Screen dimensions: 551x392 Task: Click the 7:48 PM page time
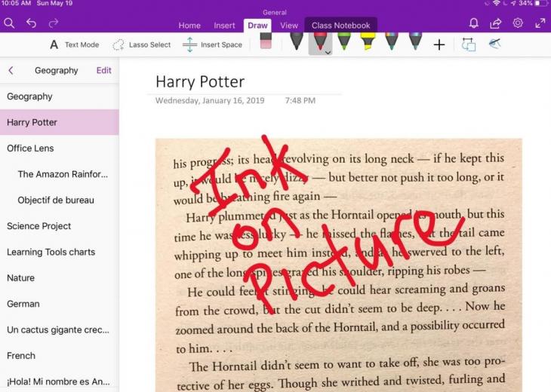[300, 101]
